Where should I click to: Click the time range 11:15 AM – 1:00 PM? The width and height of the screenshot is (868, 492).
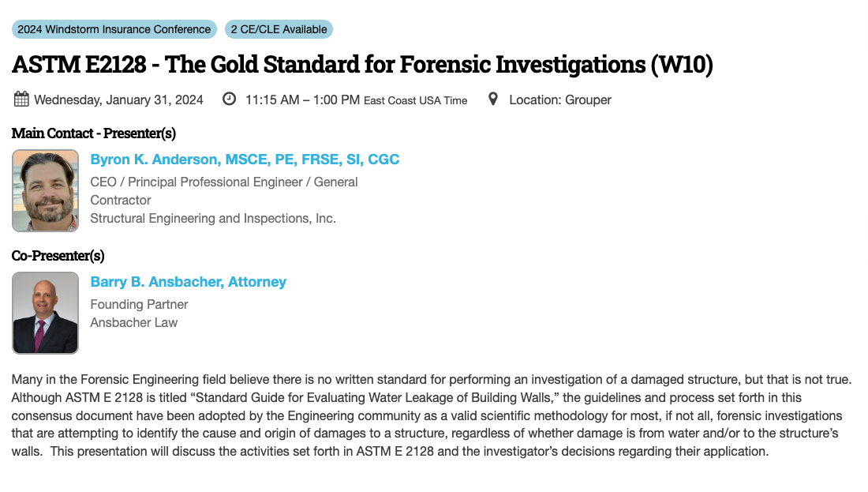pyautogui.click(x=301, y=100)
